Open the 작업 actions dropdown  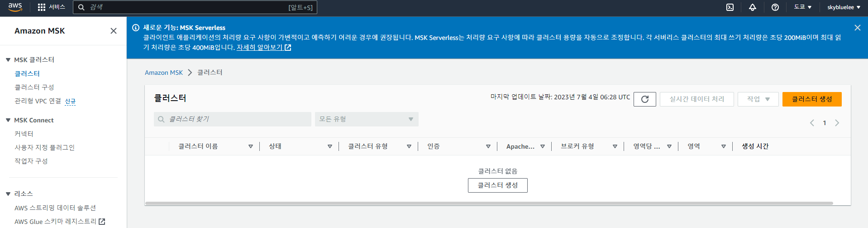[x=758, y=99]
